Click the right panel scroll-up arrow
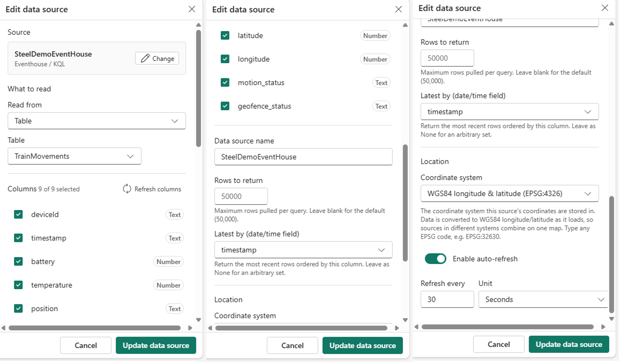The height and width of the screenshot is (364, 619). pos(611,23)
